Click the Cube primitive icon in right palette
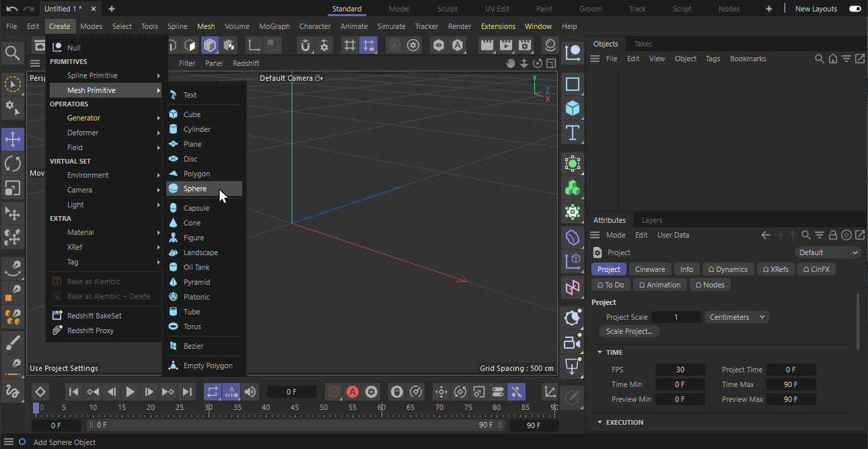The height and width of the screenshot is (449, 868). [x=573, y=108]
